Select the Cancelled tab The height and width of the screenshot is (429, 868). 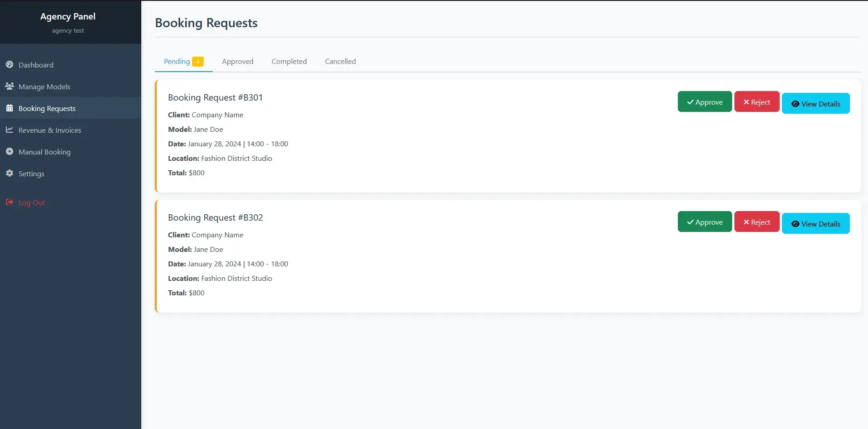[x=340, y=62]
